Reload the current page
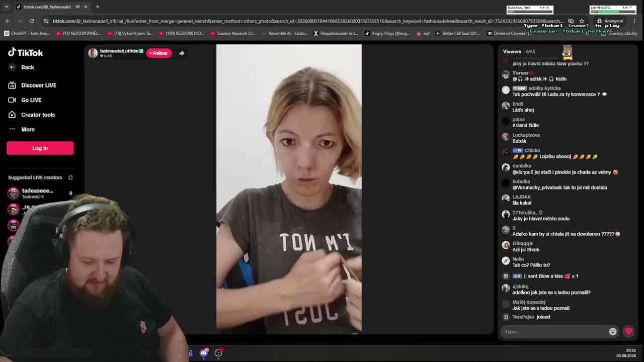 [x=32, y=21]
